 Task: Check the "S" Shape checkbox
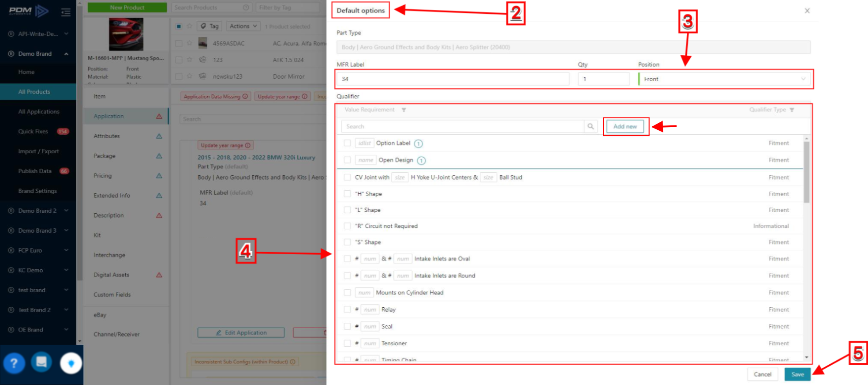348,242
